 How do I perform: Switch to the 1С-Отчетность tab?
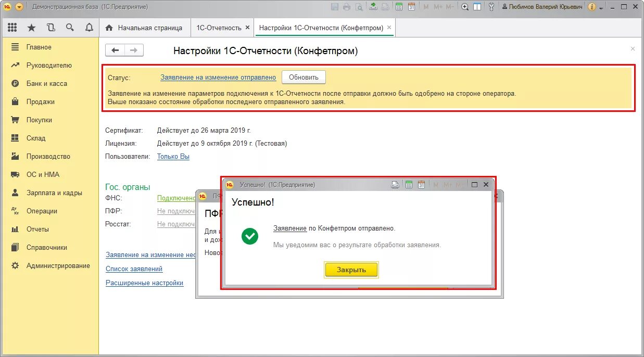coord(219,28)
